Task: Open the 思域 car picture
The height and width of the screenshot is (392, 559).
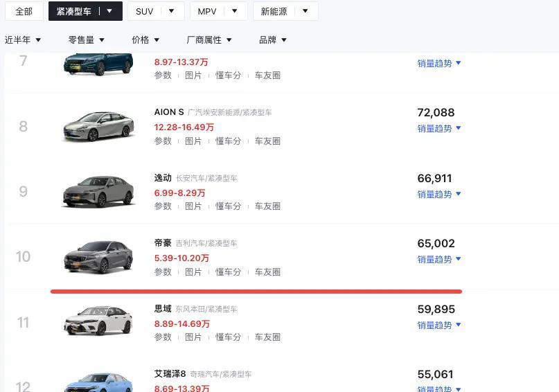Action: 98,321
